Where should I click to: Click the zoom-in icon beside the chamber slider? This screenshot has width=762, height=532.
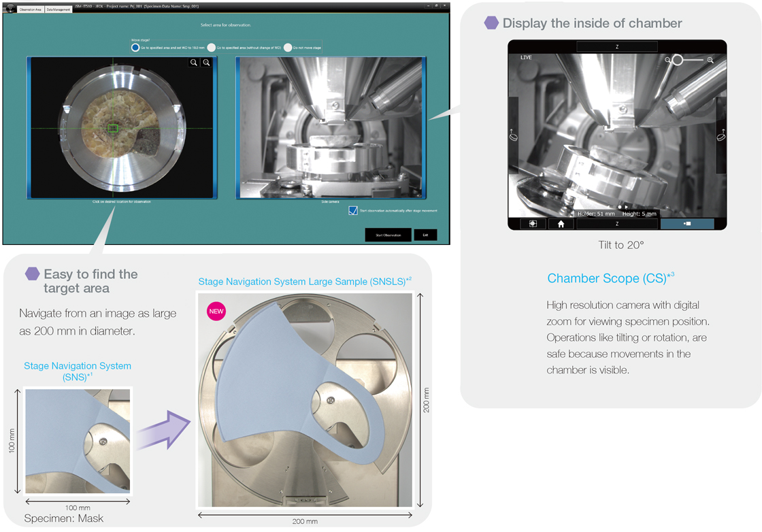click(710, 61)
